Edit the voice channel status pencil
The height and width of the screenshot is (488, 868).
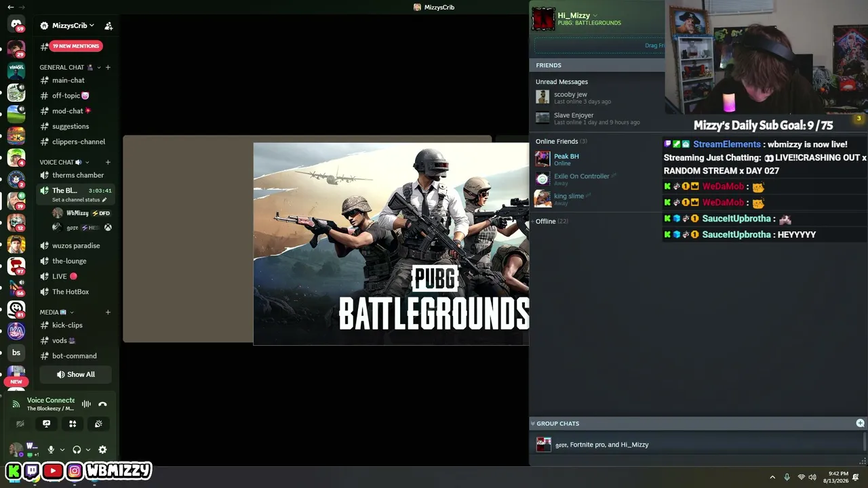tap(104, 200)
